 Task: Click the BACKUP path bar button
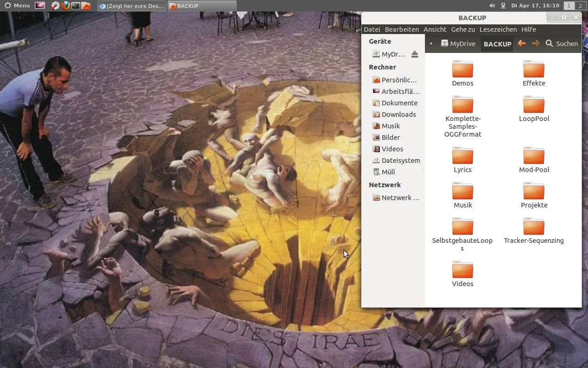coord(497,44)
